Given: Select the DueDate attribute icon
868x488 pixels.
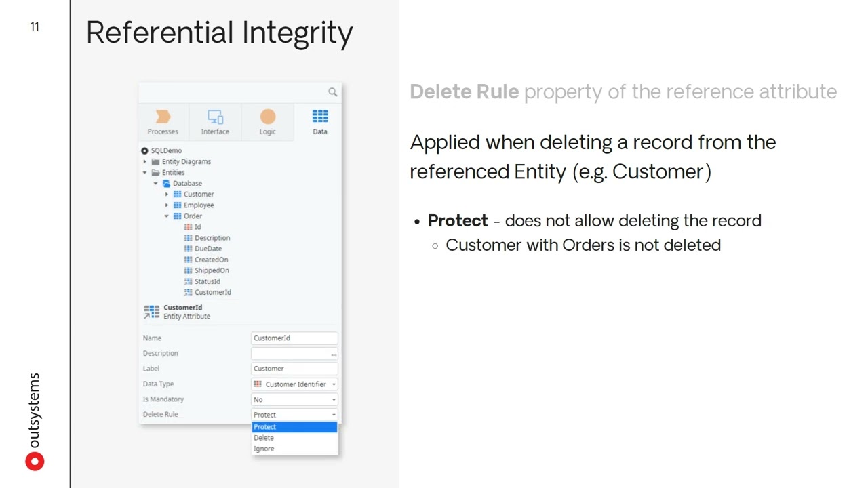Looking at the screenshot, I should click(x=188, y=248).
